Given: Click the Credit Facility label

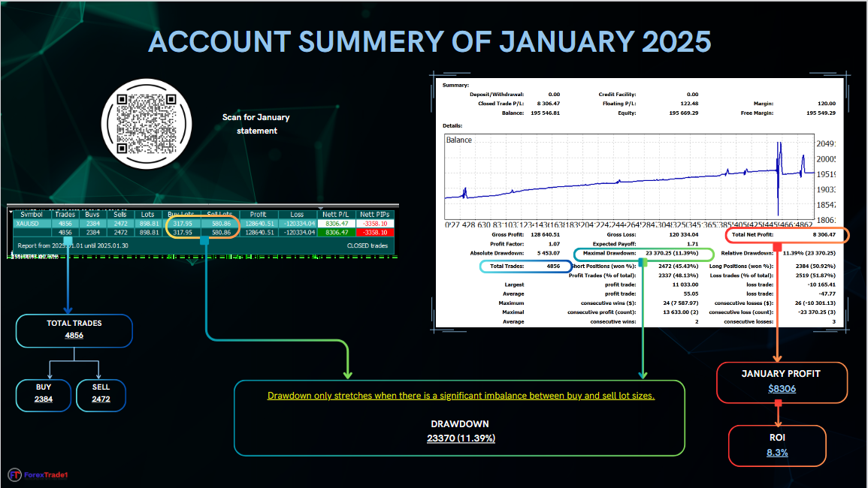Looking at the screenshot, I should (x=617, y=95).
